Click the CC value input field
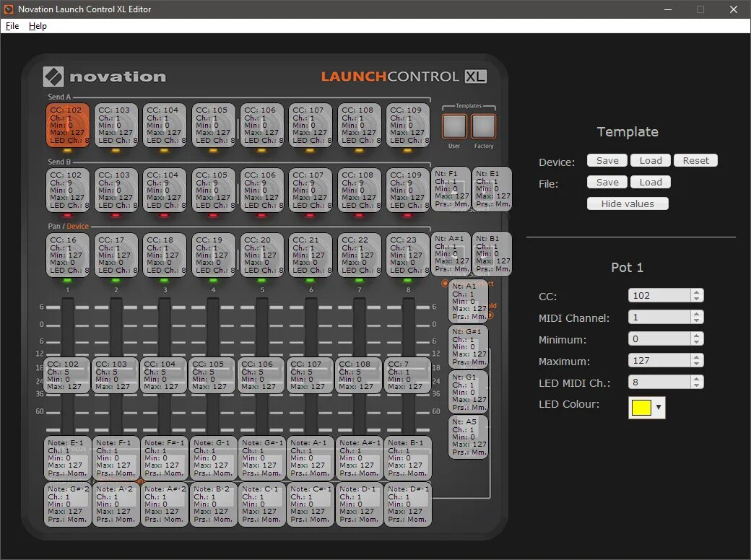 coord(659,295)
